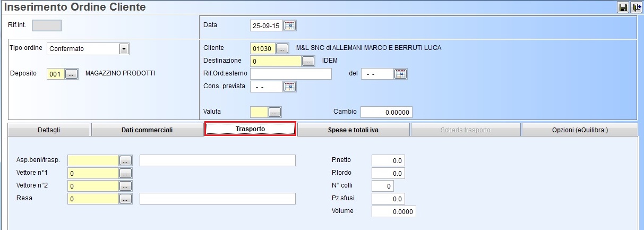Click the Asp.beni/trasp. description field
The image size is (644, 230).
217,160
